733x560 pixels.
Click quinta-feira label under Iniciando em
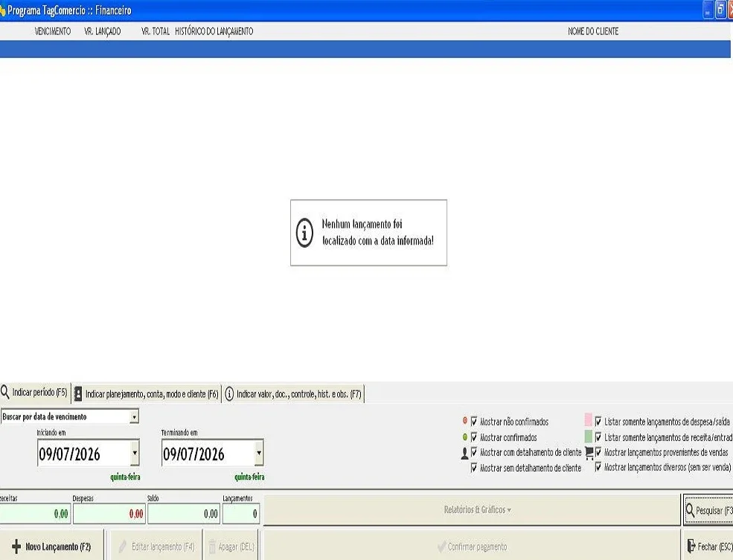coord(125,477)
